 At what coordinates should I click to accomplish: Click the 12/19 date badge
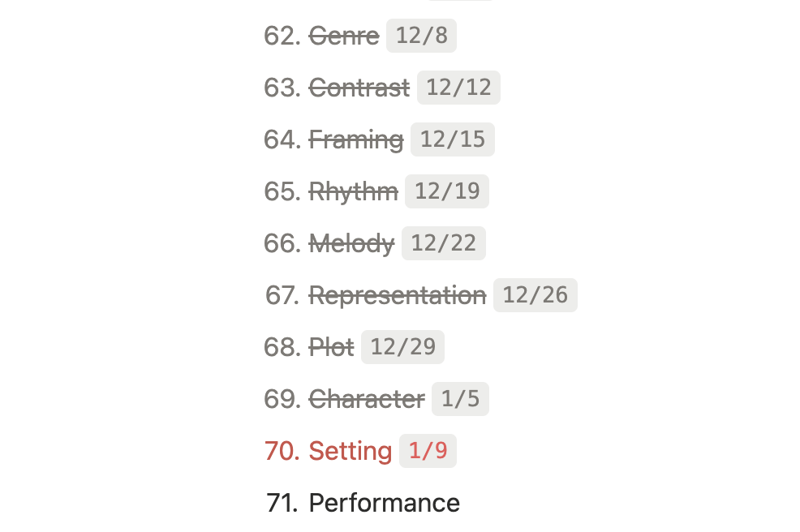coord(447,191)
